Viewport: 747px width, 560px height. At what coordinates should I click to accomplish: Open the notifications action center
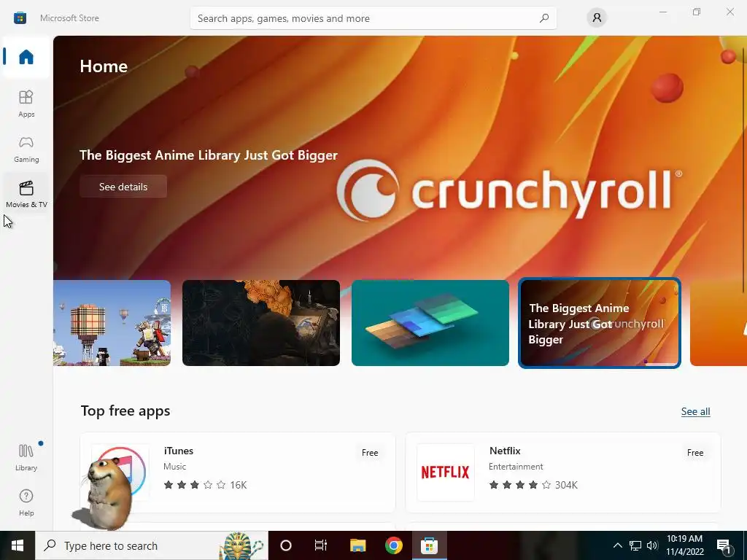pyautogui.click(x=724, y=545)
